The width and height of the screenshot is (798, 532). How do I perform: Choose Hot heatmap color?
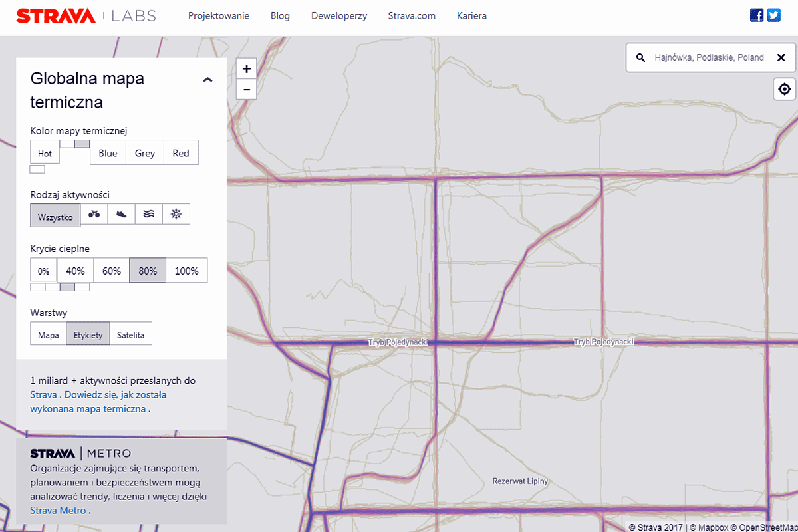point(45,153)
